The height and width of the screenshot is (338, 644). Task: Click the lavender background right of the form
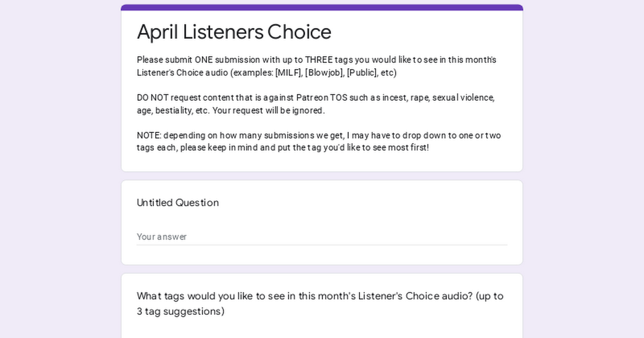583,169
